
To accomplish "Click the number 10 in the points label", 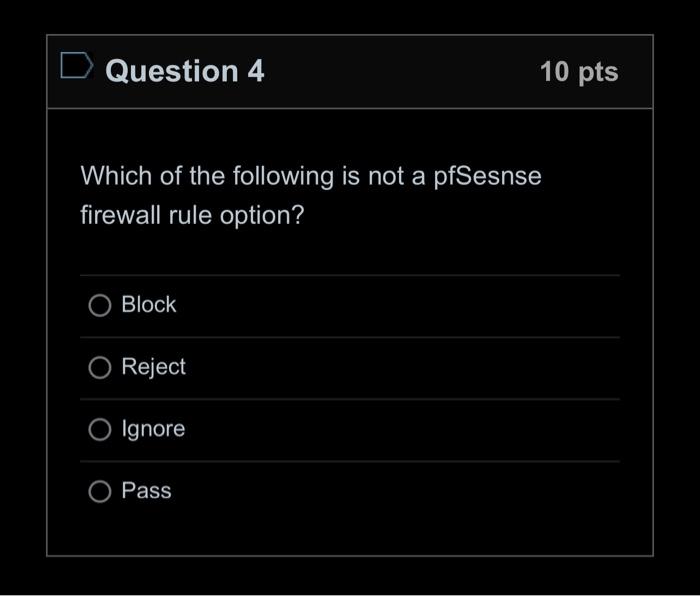I will pos(554,72).
